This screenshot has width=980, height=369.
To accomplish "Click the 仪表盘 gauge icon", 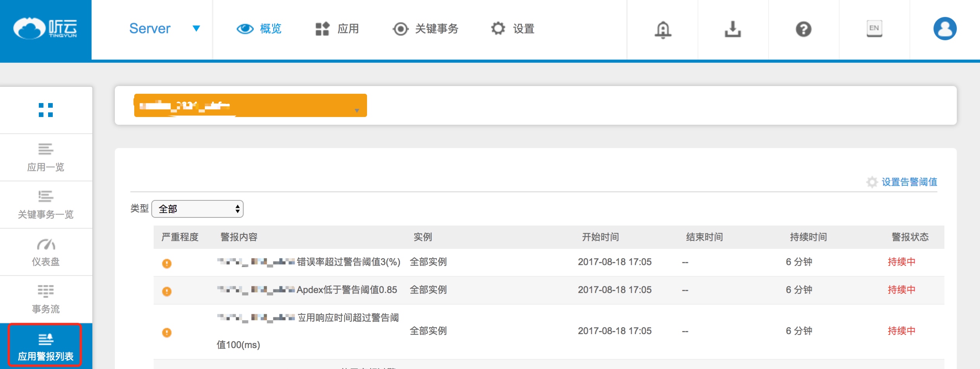I will pyautogui.click(x=46, y=244).
